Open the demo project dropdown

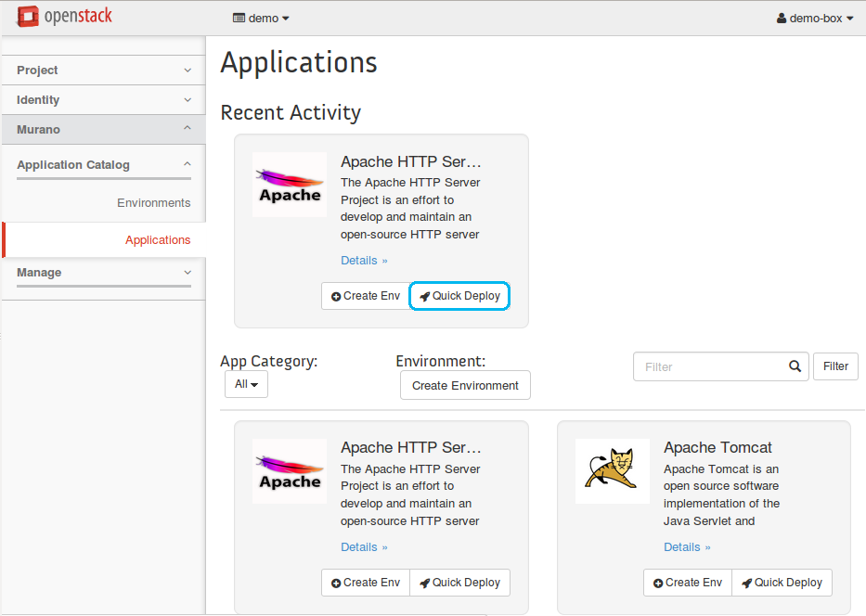click(261, 19)
